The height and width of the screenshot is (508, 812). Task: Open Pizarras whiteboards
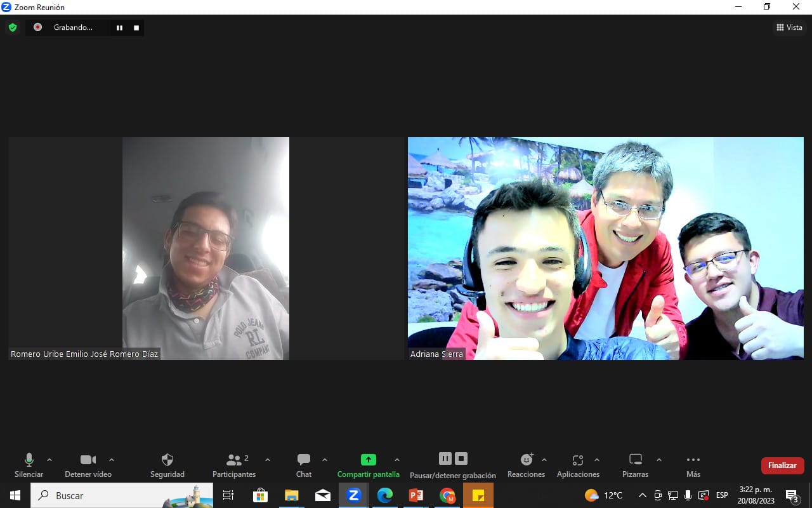point(635,465)
